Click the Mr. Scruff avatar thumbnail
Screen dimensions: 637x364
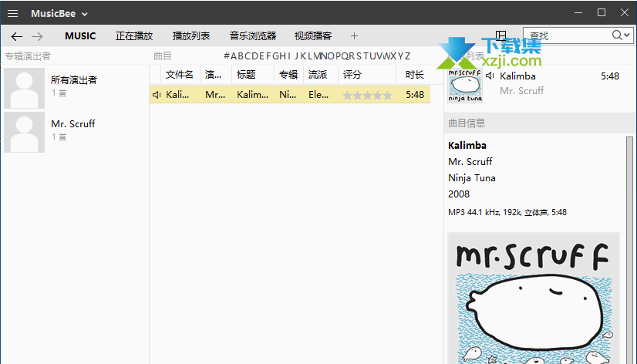coord(25,133)
